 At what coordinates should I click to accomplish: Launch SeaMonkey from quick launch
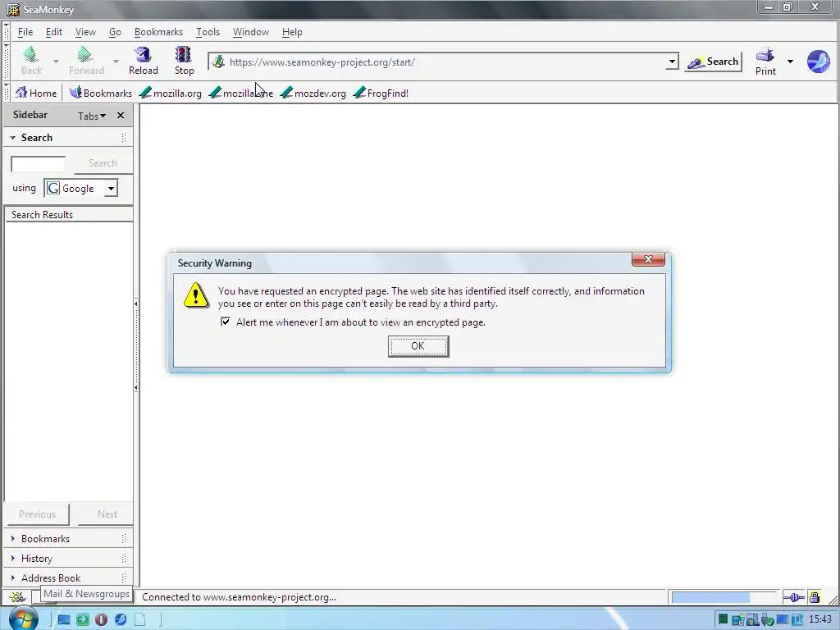pyautogui.click(x=121, y=620)
